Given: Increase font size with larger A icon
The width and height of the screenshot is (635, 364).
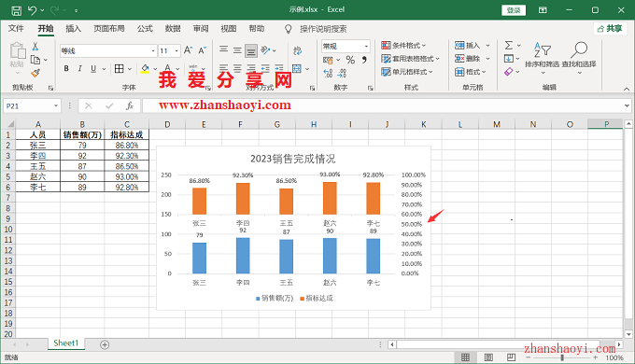Looking at the screenshot, I should click(x=188, y=50).
